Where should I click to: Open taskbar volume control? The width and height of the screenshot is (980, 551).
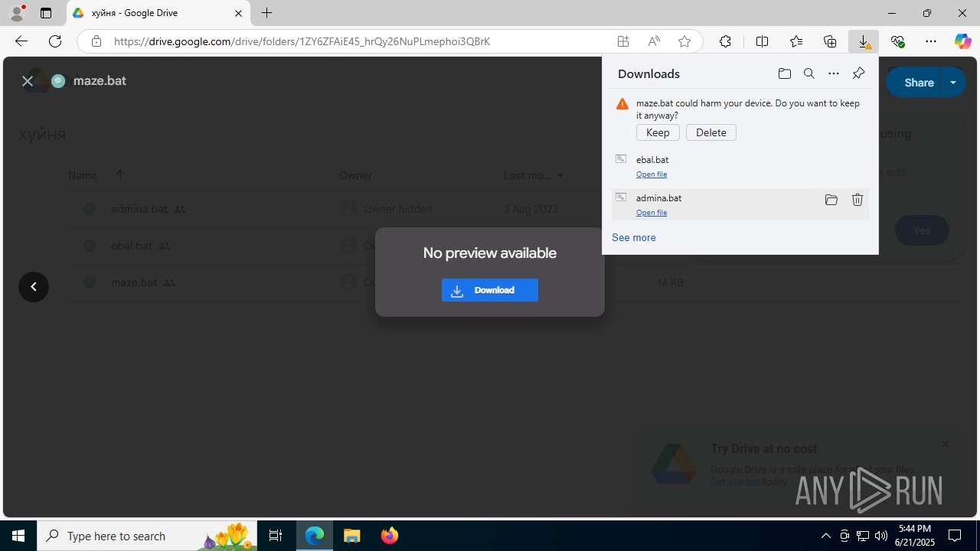pos(881,536)
